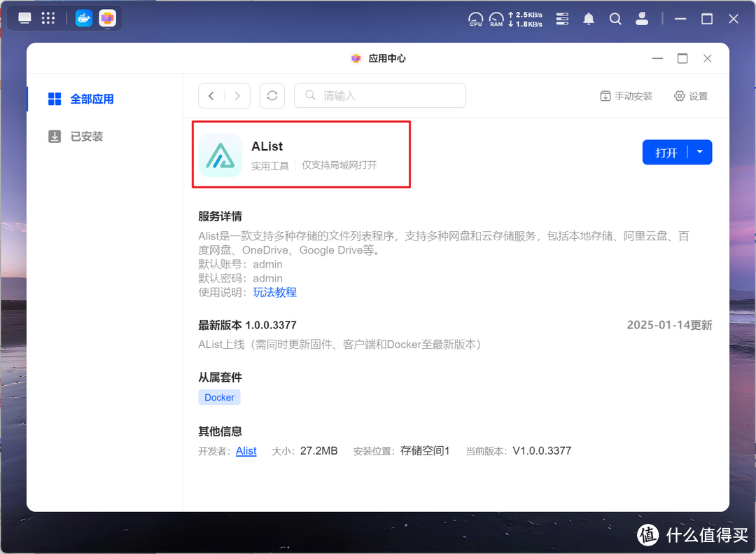Click the RAM usage gauge
Viewport: 756px width, 554px height.
click(x=496, y=19)
